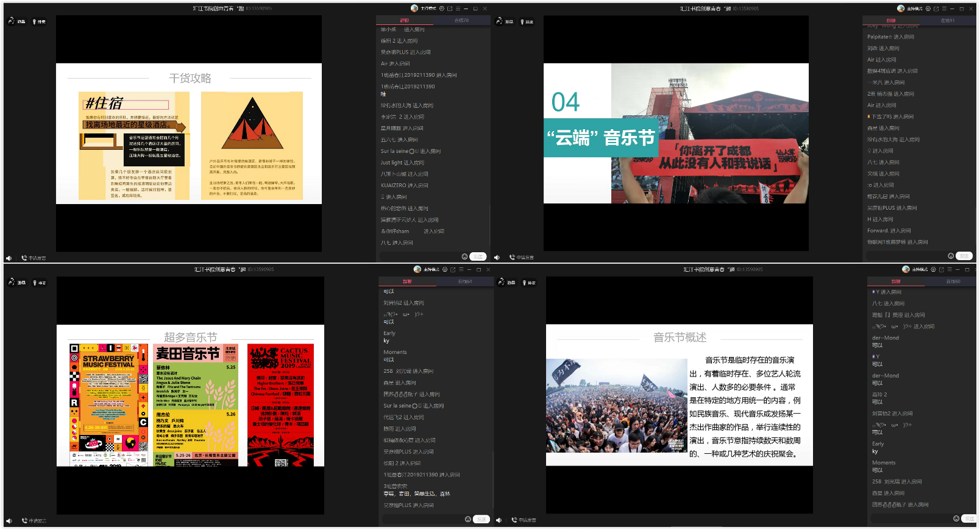
Task: Switch to the 在线78 members tab
Action: pyautogui.click(x=461, y=20)
